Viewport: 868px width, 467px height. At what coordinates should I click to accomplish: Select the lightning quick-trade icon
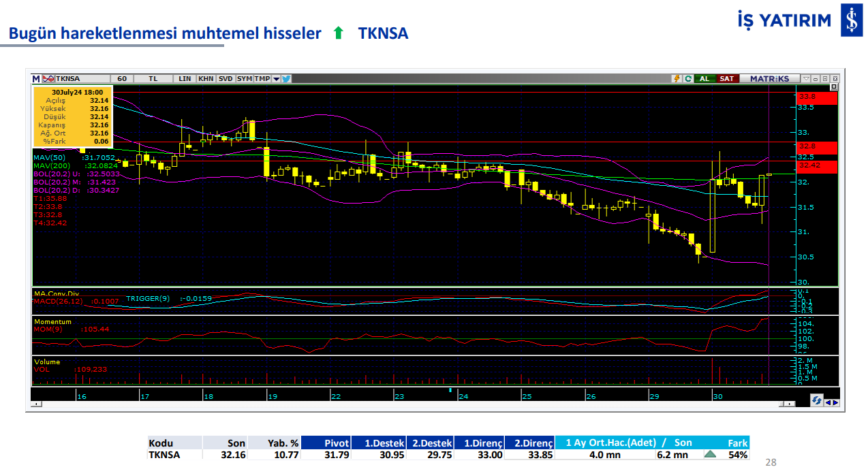click(x=677, y=78)
